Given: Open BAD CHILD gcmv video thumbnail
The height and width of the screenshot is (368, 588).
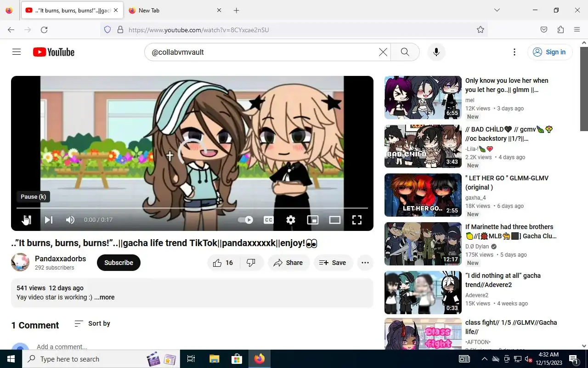Looking at the screenshot, I should (423, 146).
